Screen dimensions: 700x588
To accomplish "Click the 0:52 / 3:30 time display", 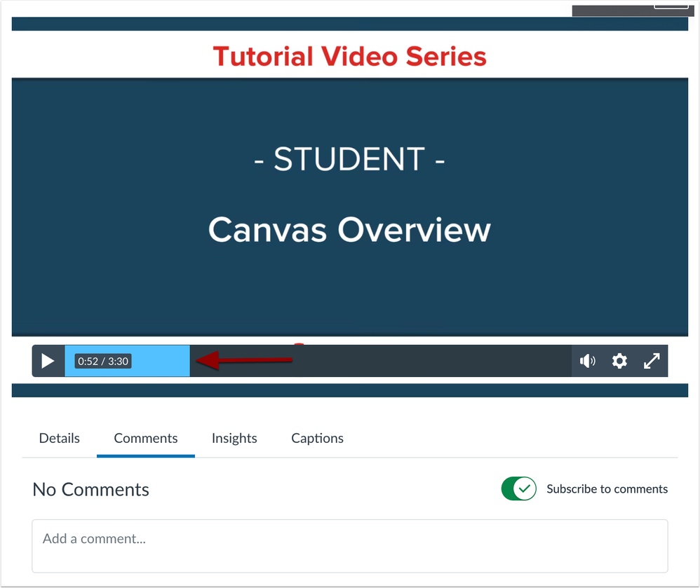I will (x=103, y=361).
